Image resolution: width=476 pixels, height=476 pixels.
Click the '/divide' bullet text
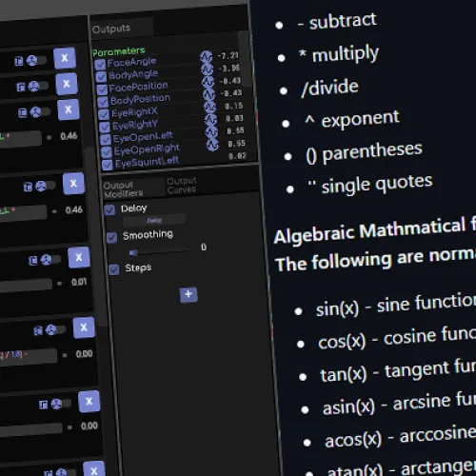click(330, 88)
